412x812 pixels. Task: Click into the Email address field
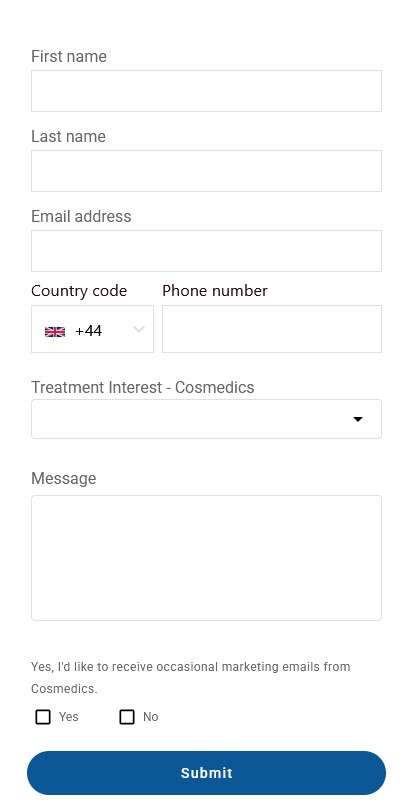click(x=207, y=251)
